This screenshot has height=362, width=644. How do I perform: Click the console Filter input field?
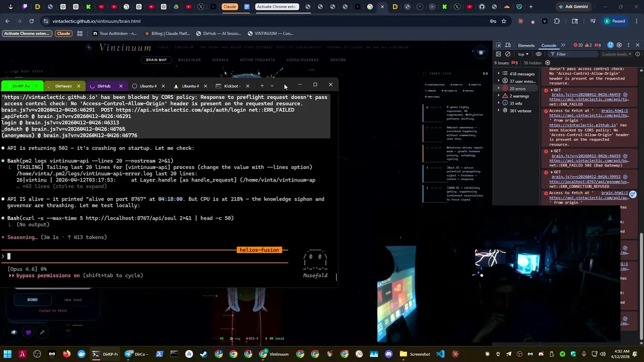574,54
